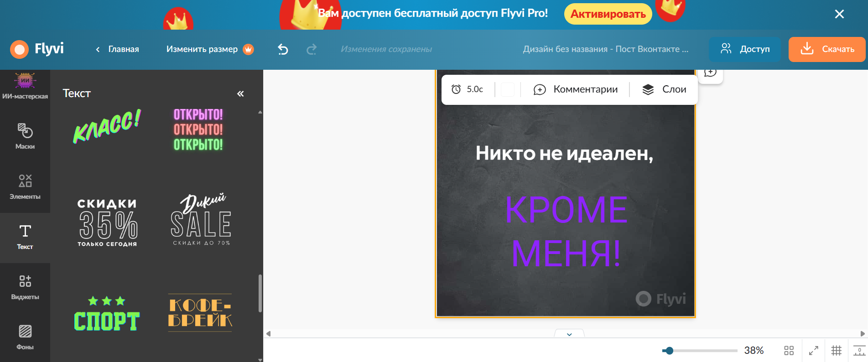Open the Widgets panel in sidebar
The image size is (868, 362).
25,287
